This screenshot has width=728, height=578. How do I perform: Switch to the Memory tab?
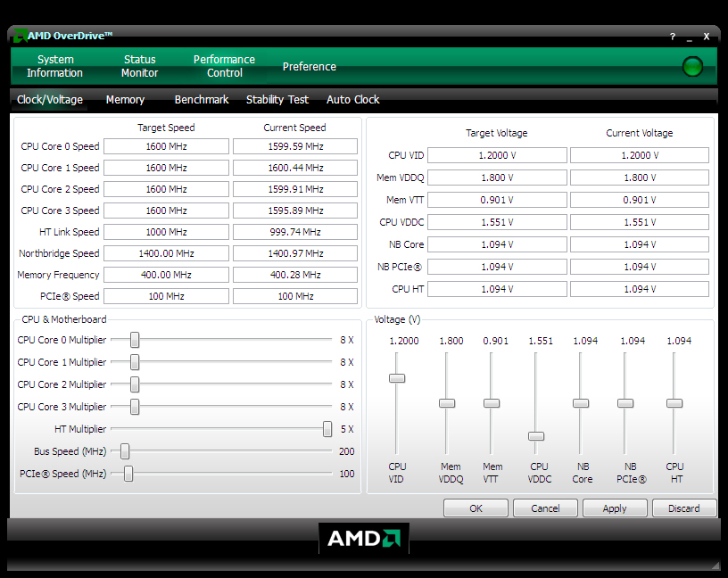(x=125, y=99)
